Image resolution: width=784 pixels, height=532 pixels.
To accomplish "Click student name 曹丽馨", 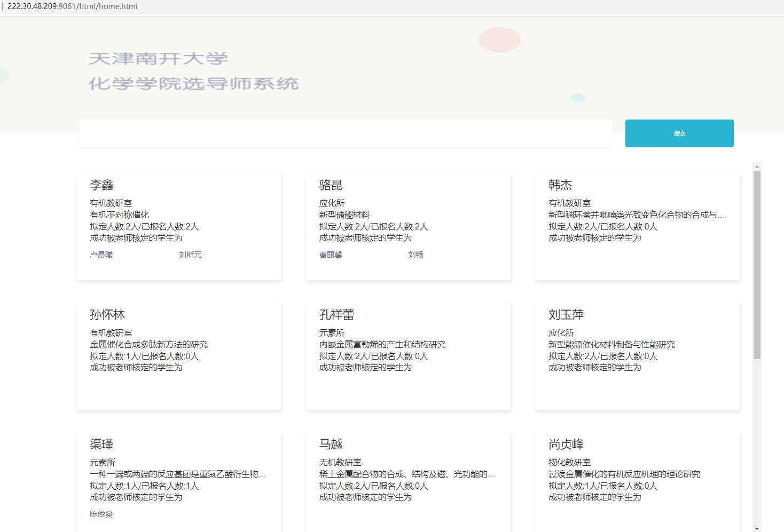I will [331, 255].
